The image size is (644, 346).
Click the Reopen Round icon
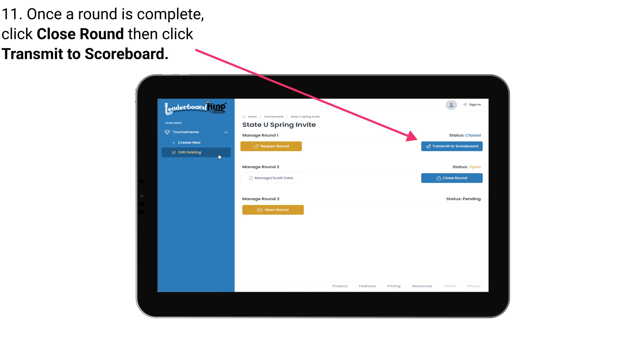(255, 146)
